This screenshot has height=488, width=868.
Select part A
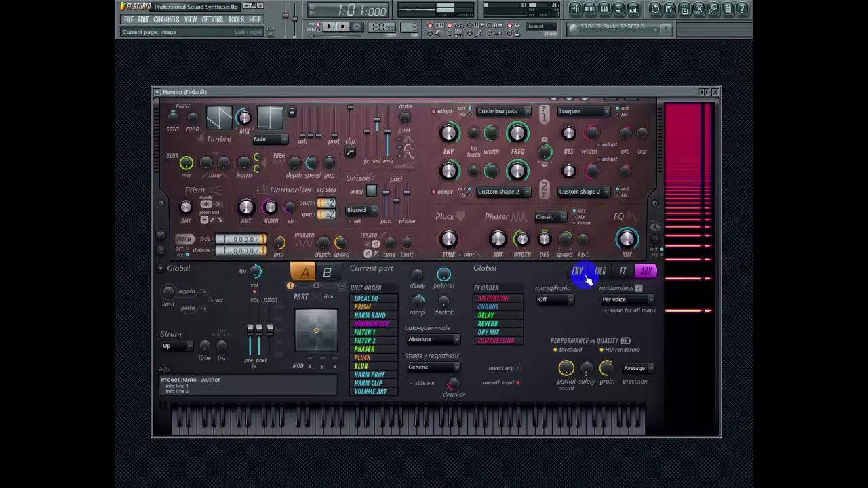click(x=303, y=272)
